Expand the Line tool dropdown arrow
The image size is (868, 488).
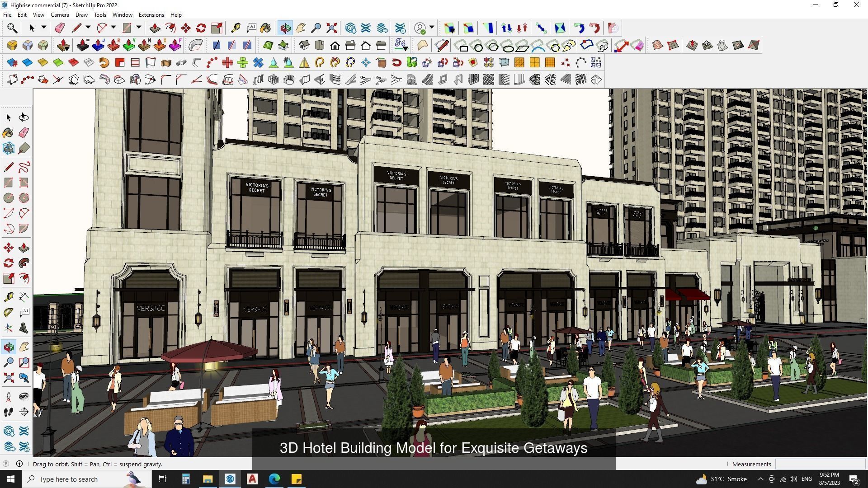click(88, 28)
